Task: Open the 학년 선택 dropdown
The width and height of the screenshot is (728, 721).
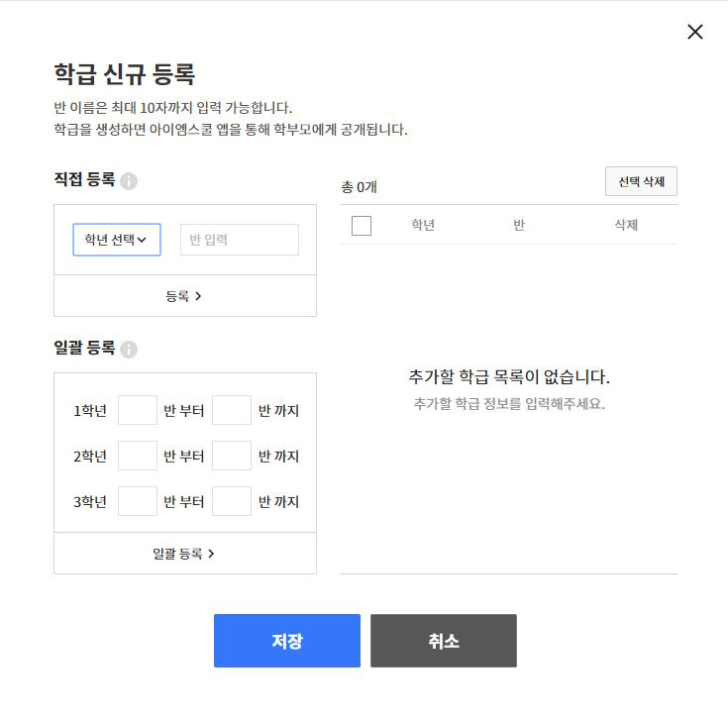Action: 117,240
